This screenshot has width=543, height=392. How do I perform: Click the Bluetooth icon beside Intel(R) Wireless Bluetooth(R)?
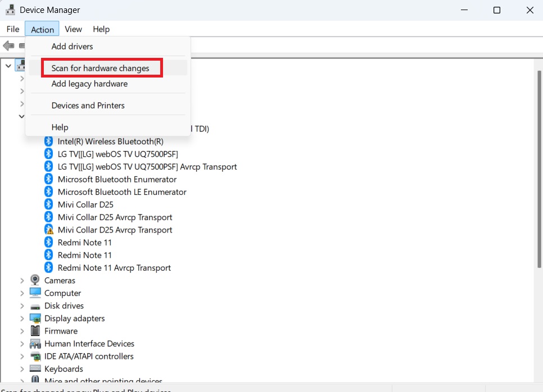(x=48, y=141)
